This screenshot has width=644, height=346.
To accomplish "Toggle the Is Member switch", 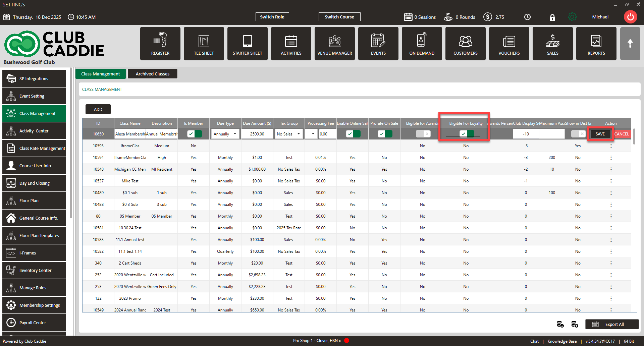I will point(194,134).
